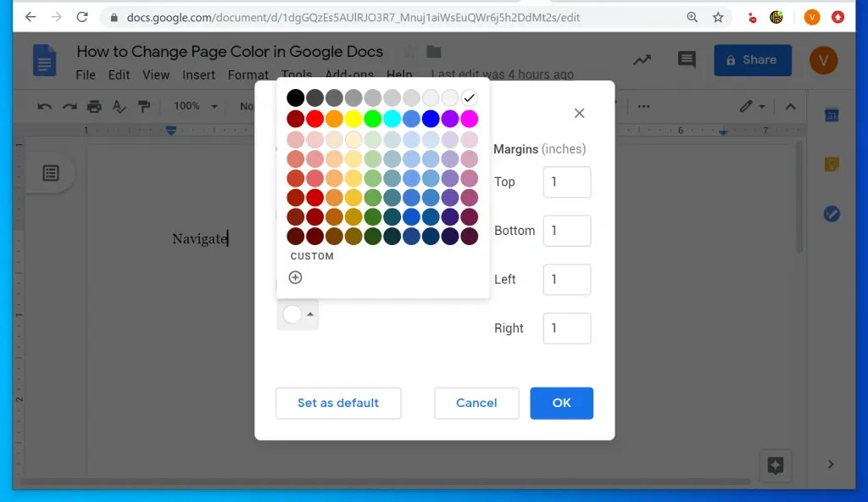Image resolution: width=868 pixels, height=502 pixels.
Task: Open the Explore button at bottom right
Action: (x=775, y=466)
